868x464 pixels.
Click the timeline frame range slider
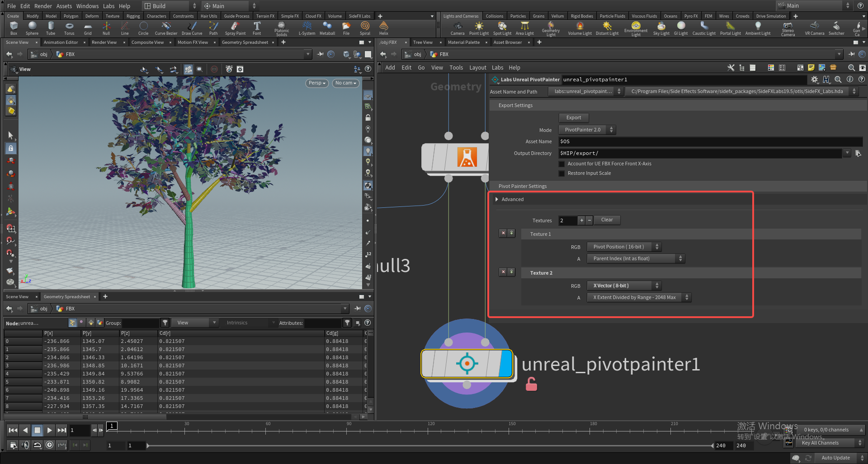tap(429, 445)
